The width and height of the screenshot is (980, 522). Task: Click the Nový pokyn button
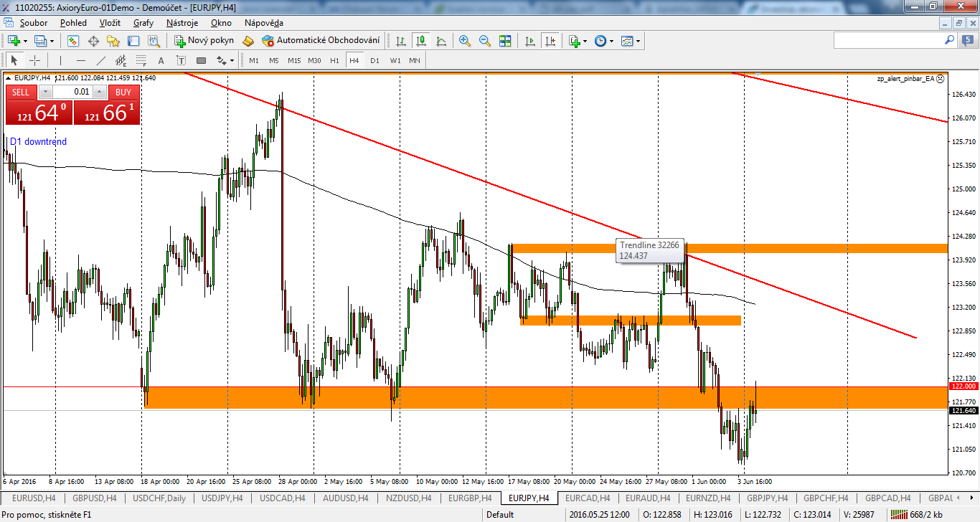pyautogui.click(x=204, y=41)
